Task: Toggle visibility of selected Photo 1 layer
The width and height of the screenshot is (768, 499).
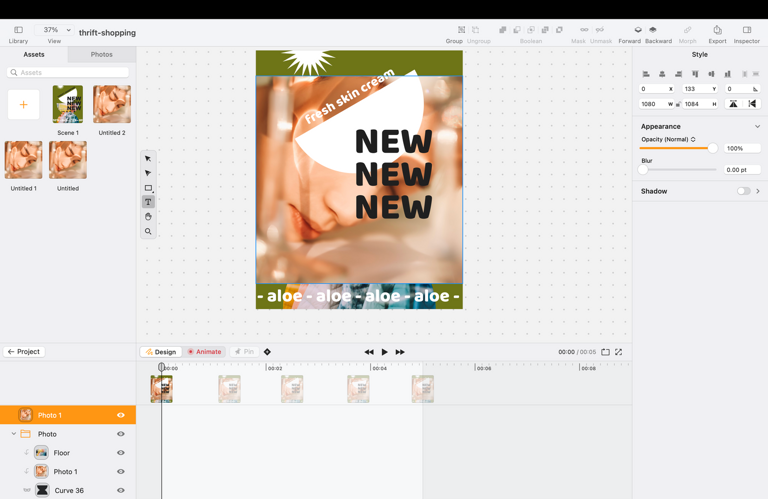Action: [x=120, y=415]
